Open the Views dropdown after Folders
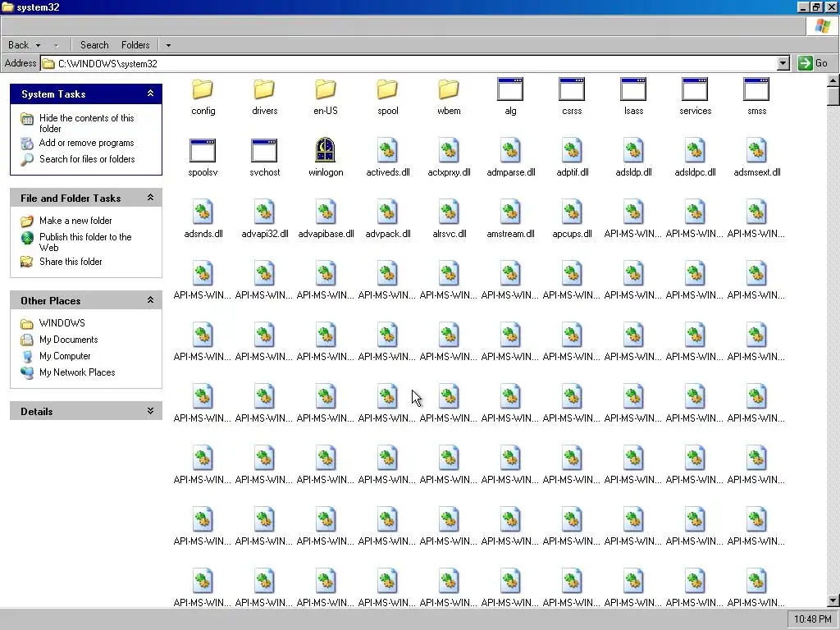Viewport: 840px width, 630px height. (168, 46)
